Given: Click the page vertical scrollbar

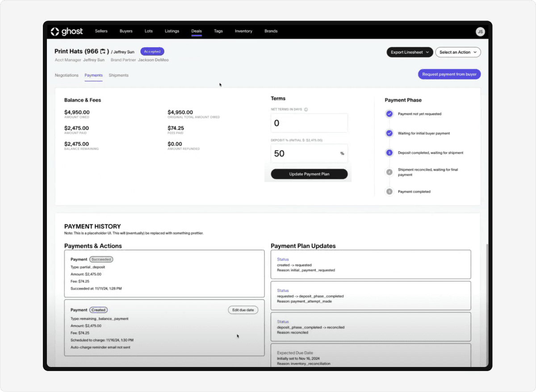Looking at the screenshot, I should 486,304.
